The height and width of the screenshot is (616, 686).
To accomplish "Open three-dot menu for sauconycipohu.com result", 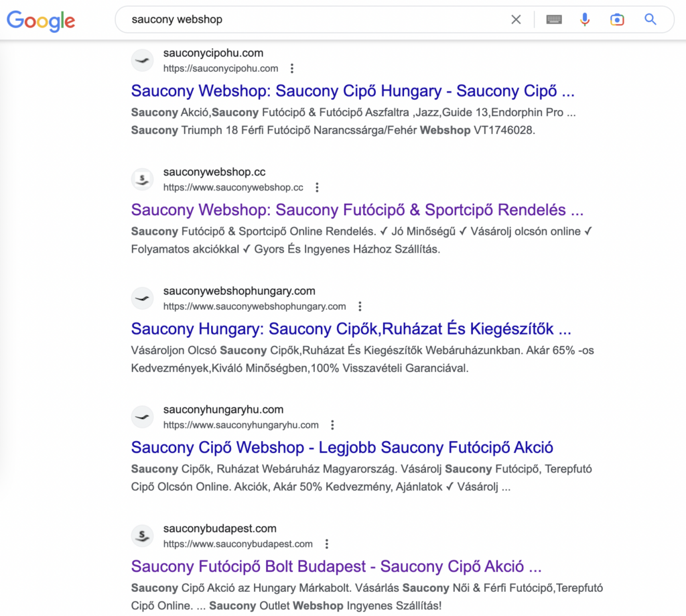I will click(291, 68).
